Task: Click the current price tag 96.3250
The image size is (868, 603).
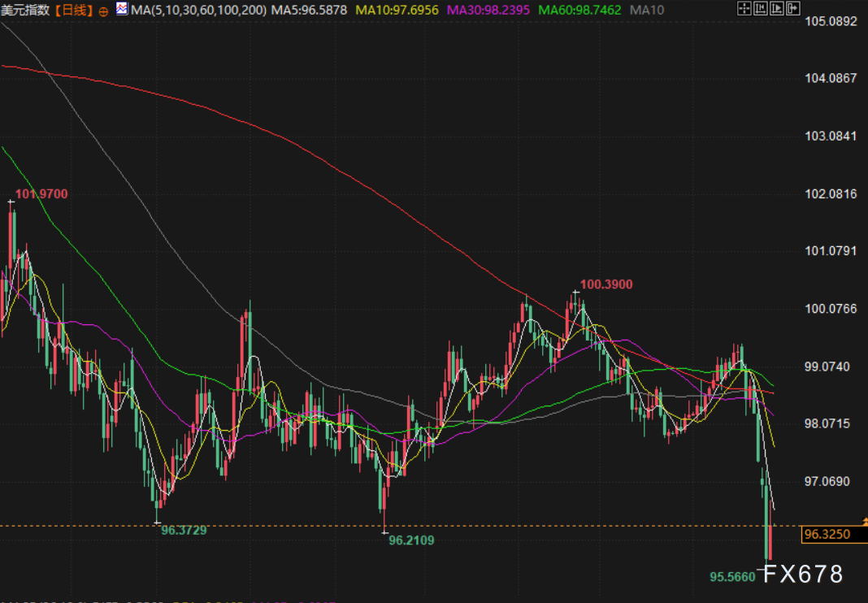Action: [x=834, y=535]
